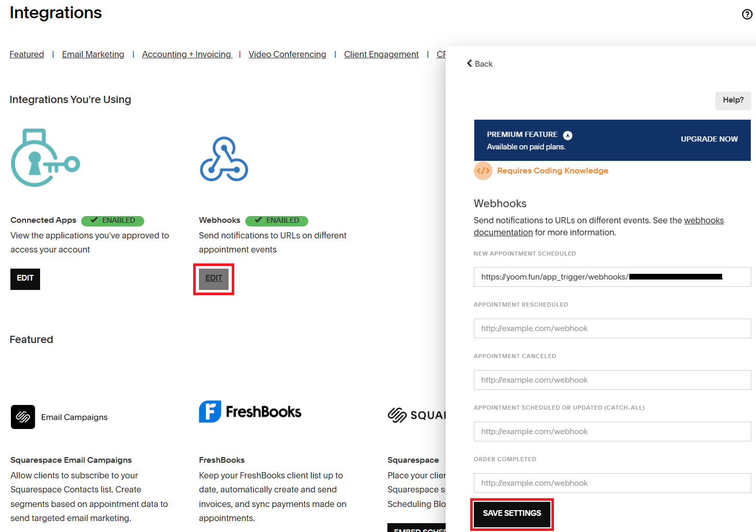This screenshot has width=756, height=532.
Task: Save the webhook settings
Action: click(512, 514)
